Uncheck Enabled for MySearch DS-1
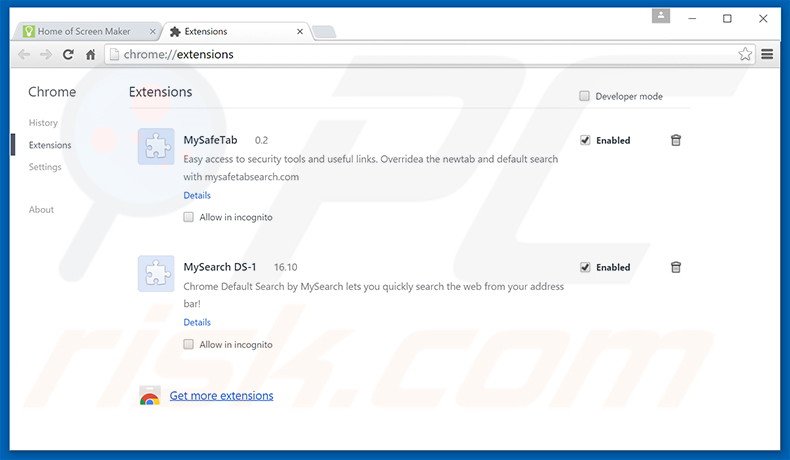790x460 pixels. coord(584,267)
